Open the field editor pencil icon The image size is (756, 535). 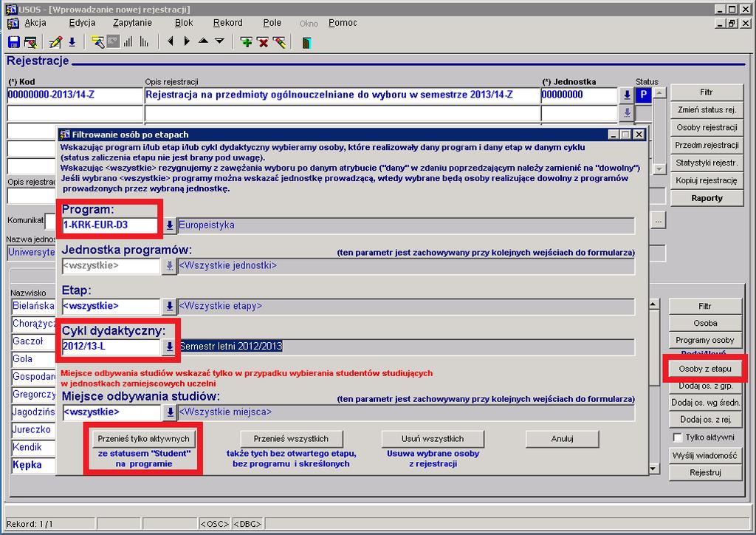point(55,42)
